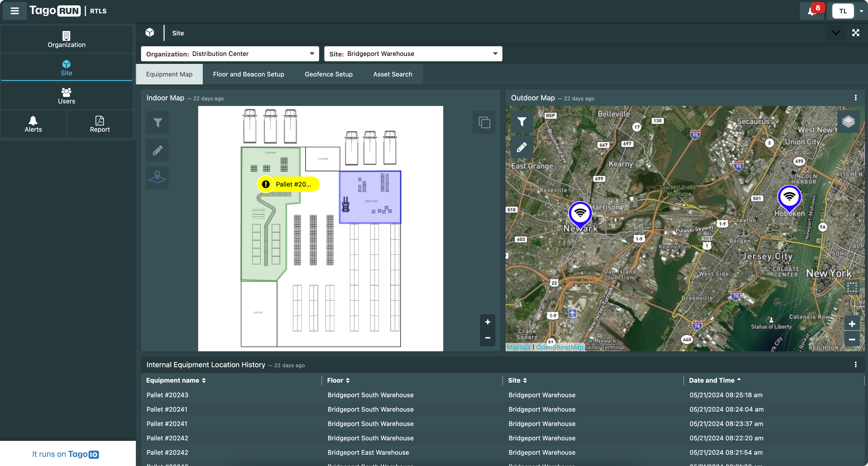The width and height of the screenshot is (868, 466).
Task: Expand the TL user account menu
Action: coord(861,11)
